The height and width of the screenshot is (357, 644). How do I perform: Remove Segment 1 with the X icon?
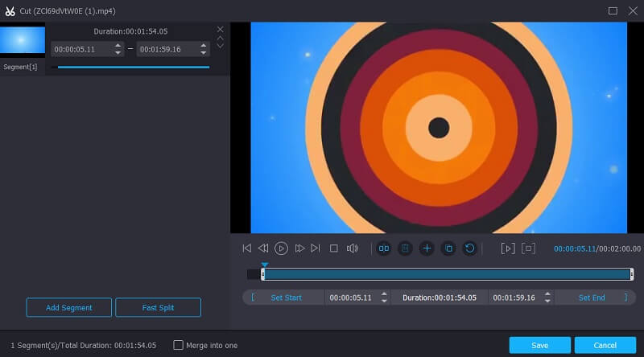click(x=221, y=29)
